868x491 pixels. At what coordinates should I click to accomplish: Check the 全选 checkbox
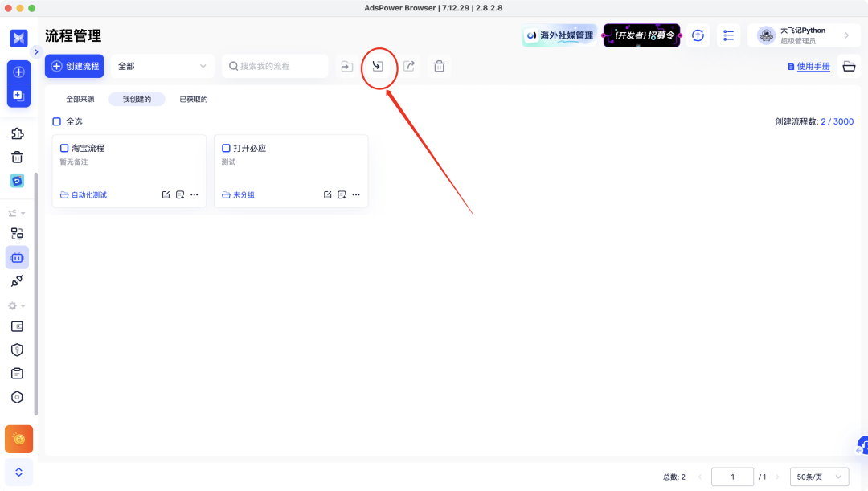point(56,121)
